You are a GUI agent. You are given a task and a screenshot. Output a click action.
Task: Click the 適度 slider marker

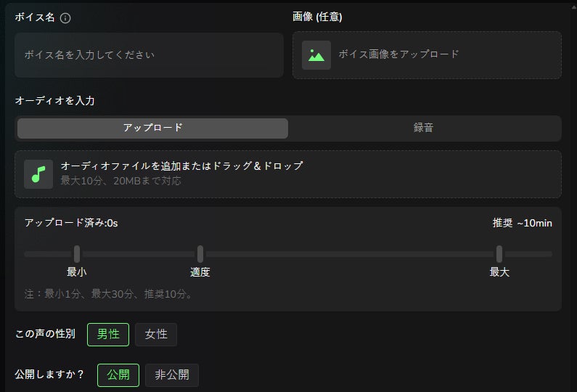click(x=200, y=254)
